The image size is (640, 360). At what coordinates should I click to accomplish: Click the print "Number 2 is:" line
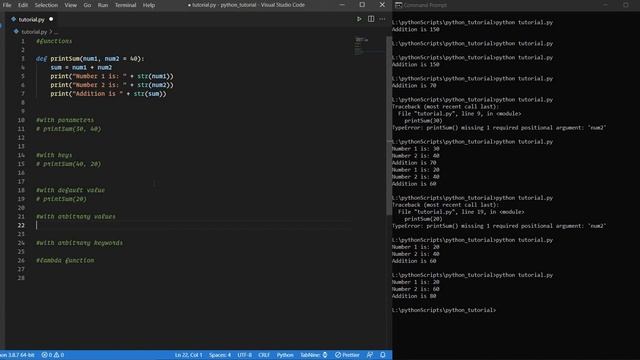tap(112, 85)
